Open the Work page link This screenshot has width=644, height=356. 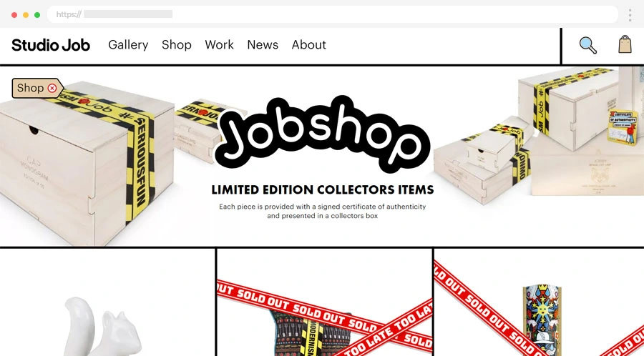(x=220, y=45)
